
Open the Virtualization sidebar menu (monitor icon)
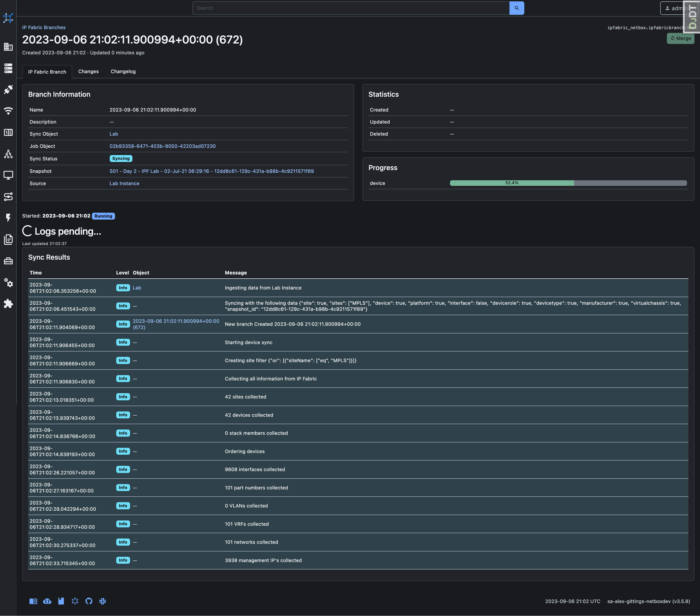click(x=8, y=175)
